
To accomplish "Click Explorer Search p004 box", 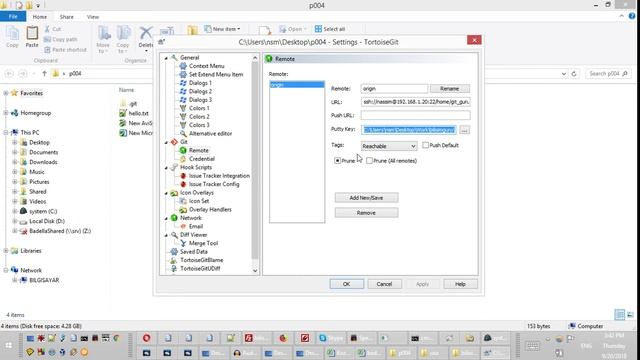I will (x=608, y=73).
